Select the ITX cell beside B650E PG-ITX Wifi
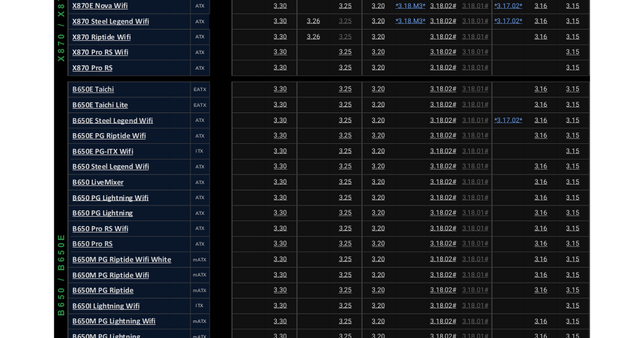 [200, 151]
